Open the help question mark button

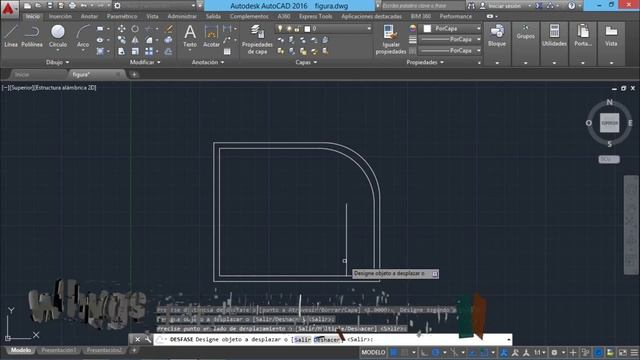571,6
